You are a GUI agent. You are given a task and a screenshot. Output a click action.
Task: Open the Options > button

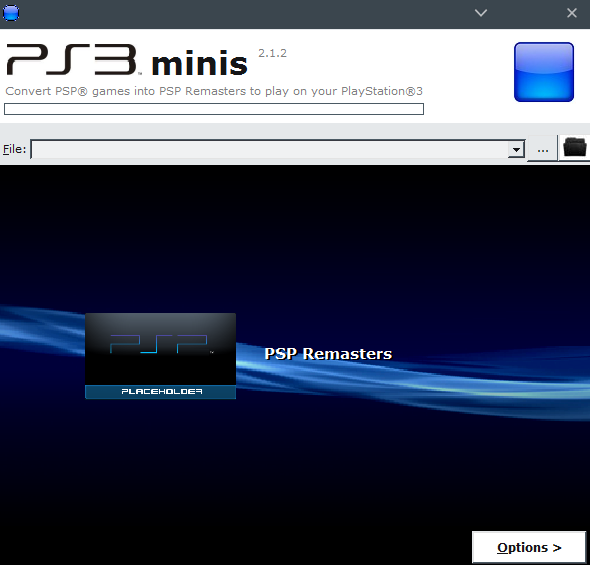pyautogui.click(x=529, y=547)
